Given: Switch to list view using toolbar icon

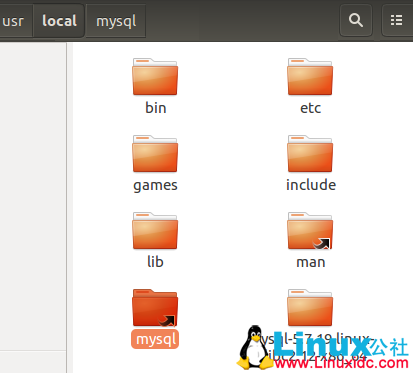Looking at the screenshot, I should [x=397, y=20].
